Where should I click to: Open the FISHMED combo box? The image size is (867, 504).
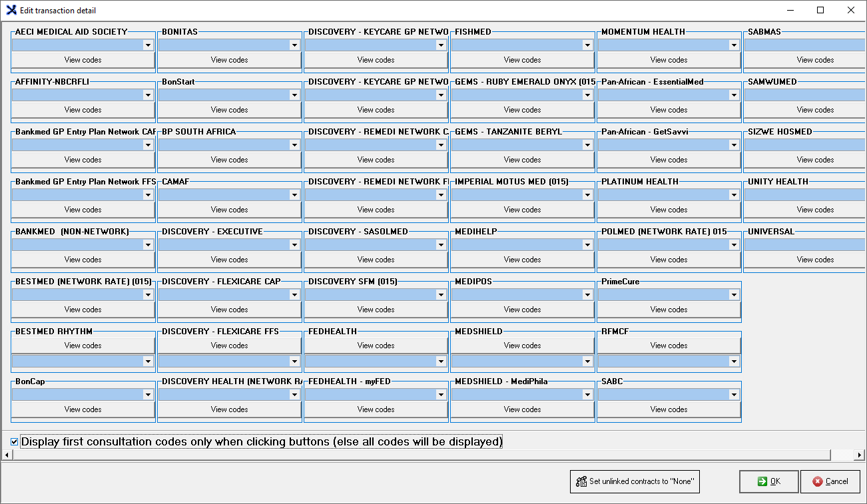(587, 45)
